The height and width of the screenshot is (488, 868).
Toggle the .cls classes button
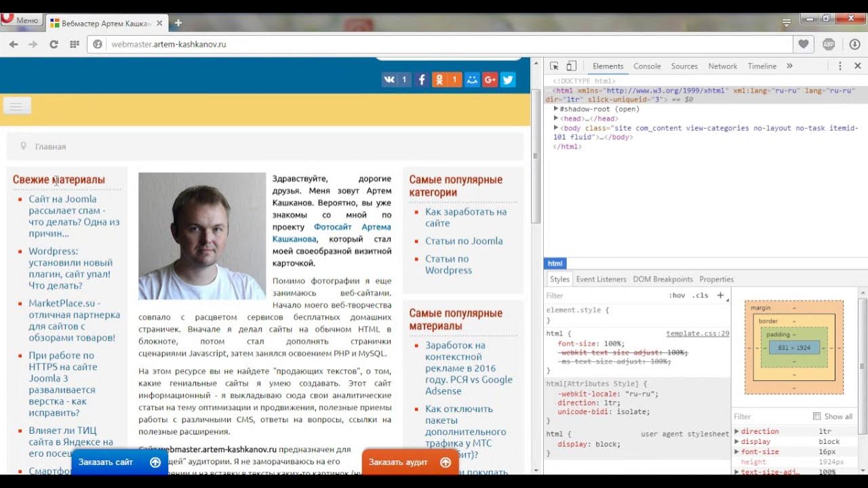coord(701,296)
